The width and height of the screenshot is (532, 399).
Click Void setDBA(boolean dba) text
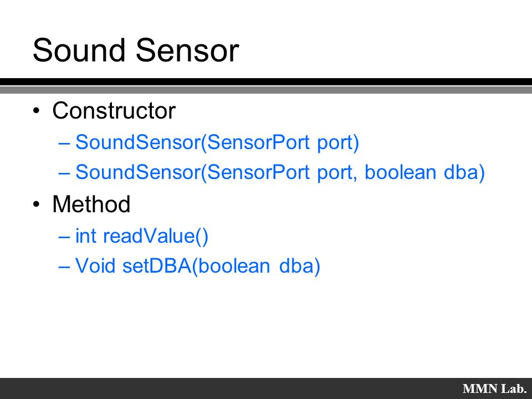[198, 265]
